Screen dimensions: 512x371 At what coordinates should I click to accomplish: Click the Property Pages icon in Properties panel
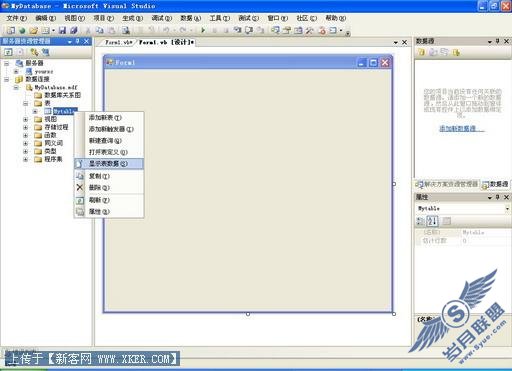coord(447,221)
